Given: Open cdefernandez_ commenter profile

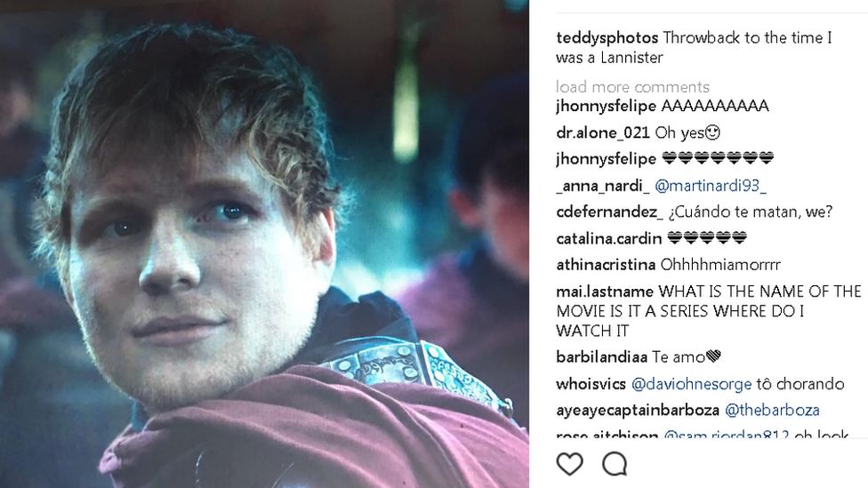Looking at the screenshot, I should click(x=609, y=212).
